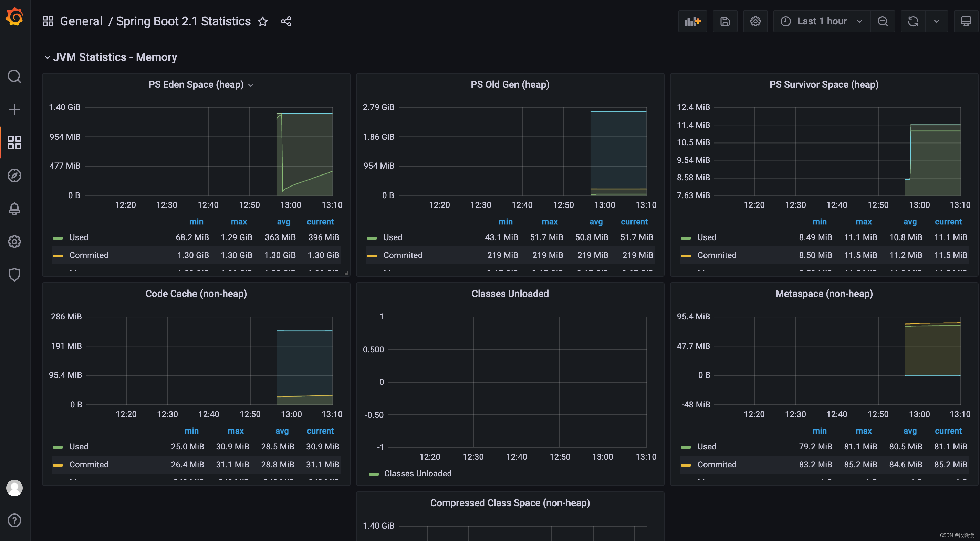Viewport: 980px width, 541px height.
Task: Toggle Commited series in Code Cache legend
Action: [88, 464]
